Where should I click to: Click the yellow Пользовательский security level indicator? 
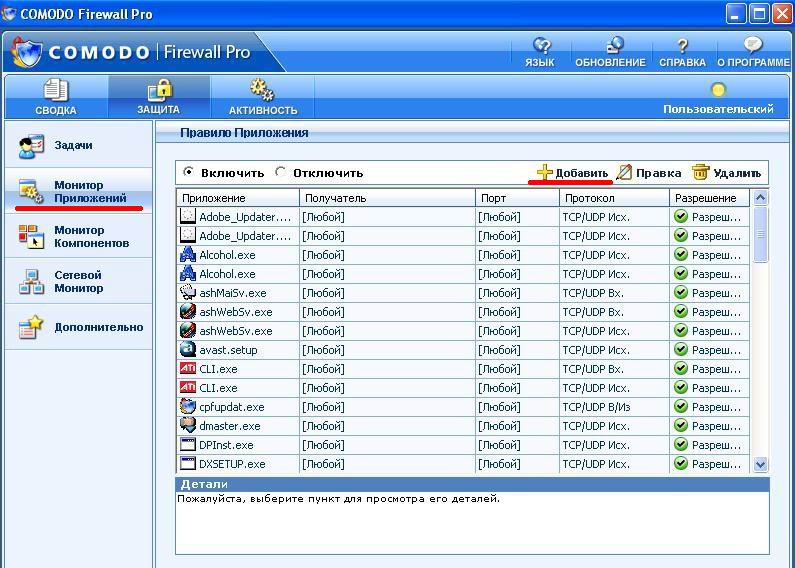coord(717,91)
